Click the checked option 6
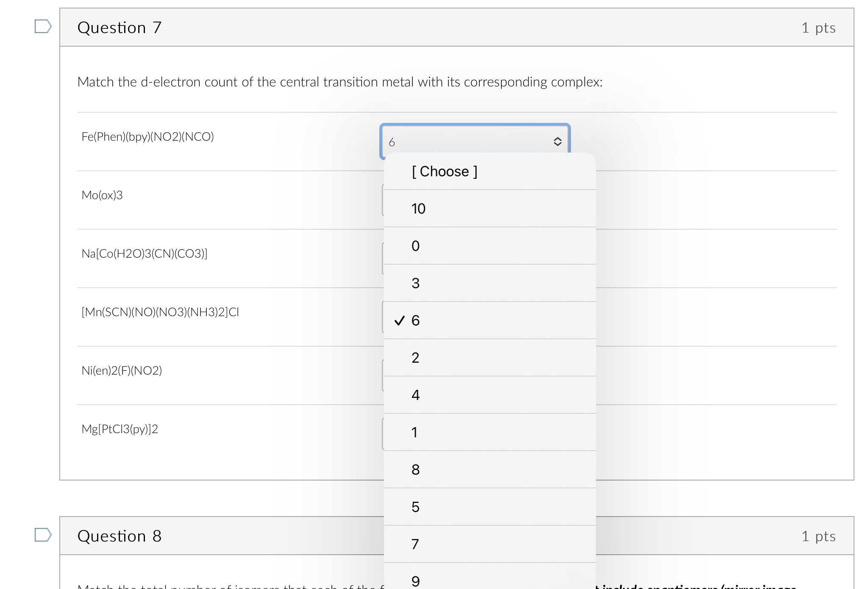Viewport: 868px width, 589px height. [415, 320]
